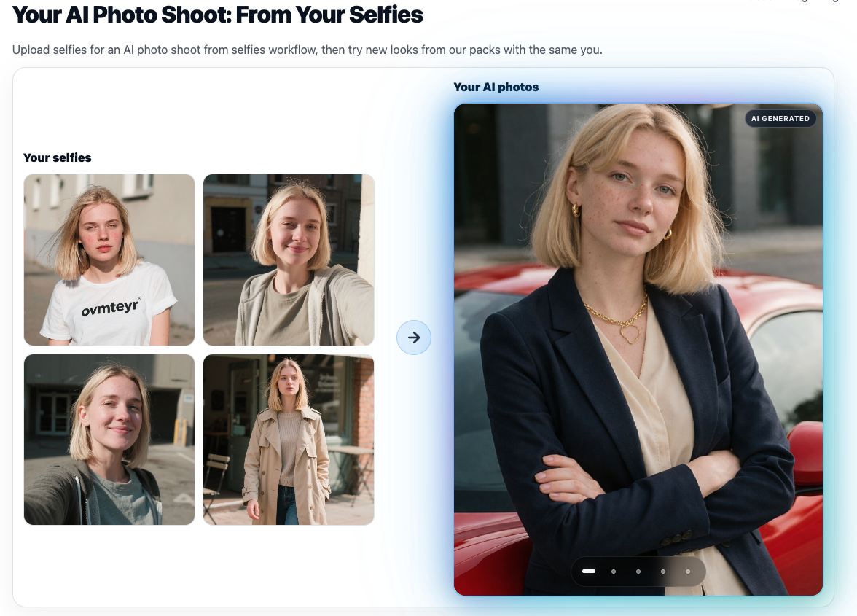This screenshot has height=616, width=857.
Task: Select the active first carousel dash indicator
Action: point(589,572)
